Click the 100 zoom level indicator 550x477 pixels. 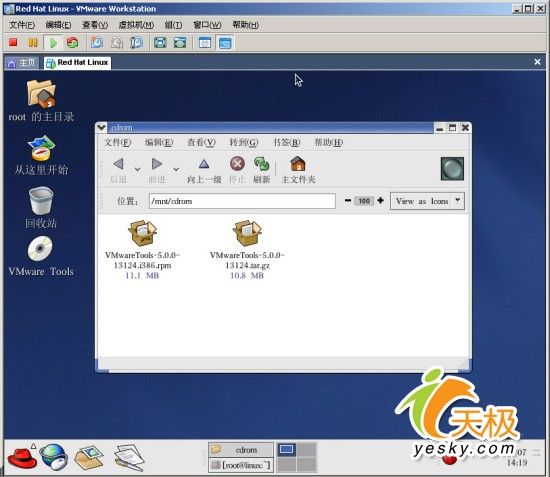pyautogui.click(x=364, y=201)
